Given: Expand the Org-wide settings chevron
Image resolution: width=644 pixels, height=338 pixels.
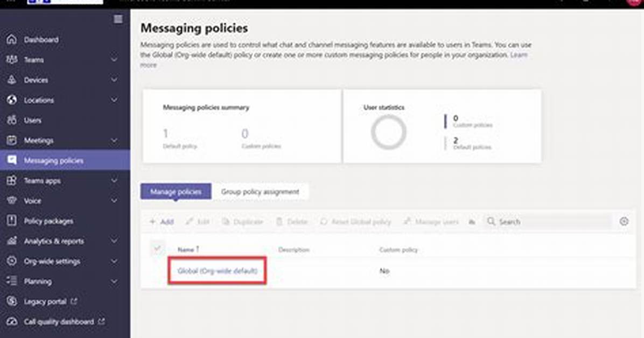Looking at the screenshot, I should click(114, 261).
